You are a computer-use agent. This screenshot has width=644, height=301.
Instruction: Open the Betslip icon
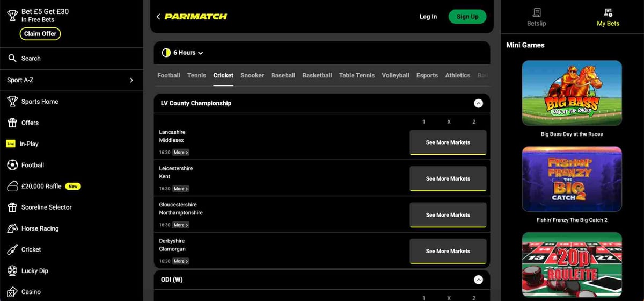(x=537, y=12)
